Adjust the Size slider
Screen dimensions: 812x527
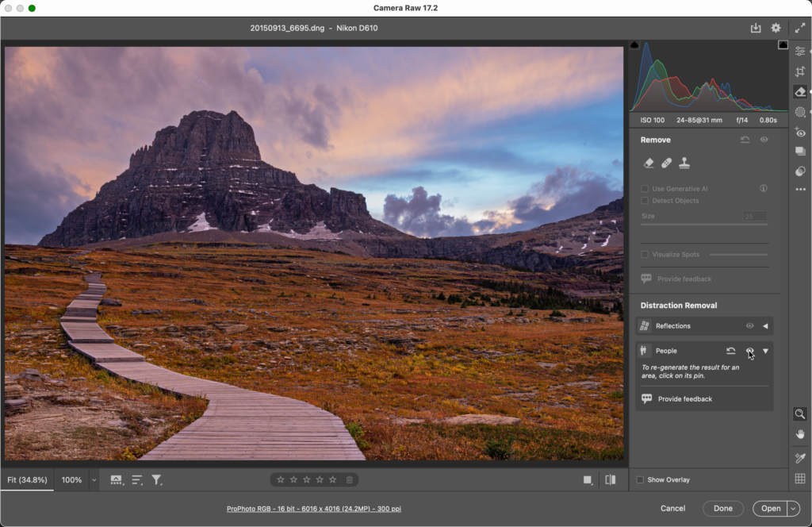(x=704, y=225)
